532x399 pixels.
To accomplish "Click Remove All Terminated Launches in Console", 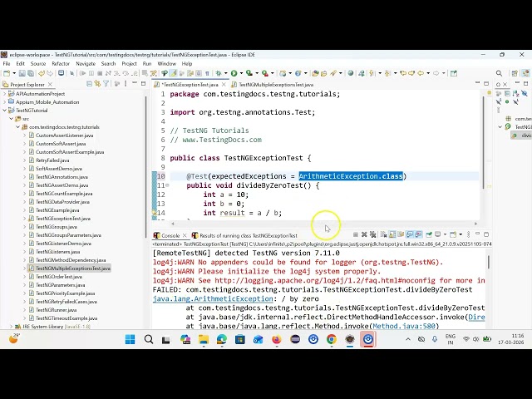I will click(x=373, y=234).
